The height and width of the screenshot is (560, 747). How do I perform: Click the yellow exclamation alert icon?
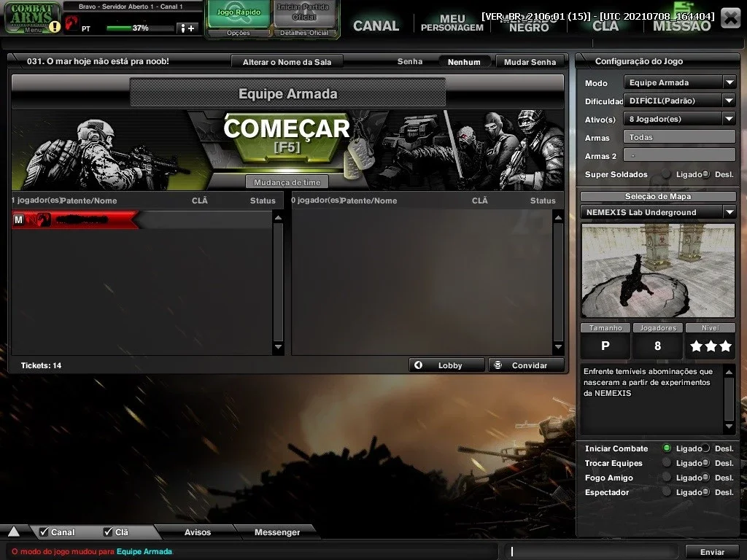(x=55, y=27)
